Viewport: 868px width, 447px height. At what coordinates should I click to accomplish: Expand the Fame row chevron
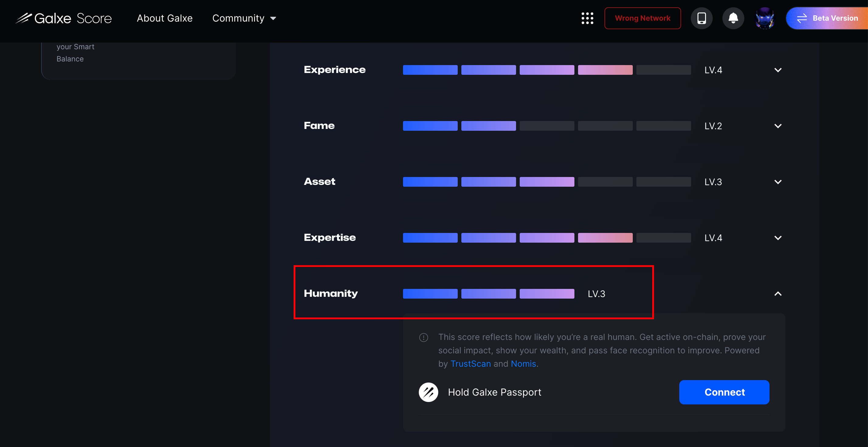pyautogui.click(x=778, y=126)
